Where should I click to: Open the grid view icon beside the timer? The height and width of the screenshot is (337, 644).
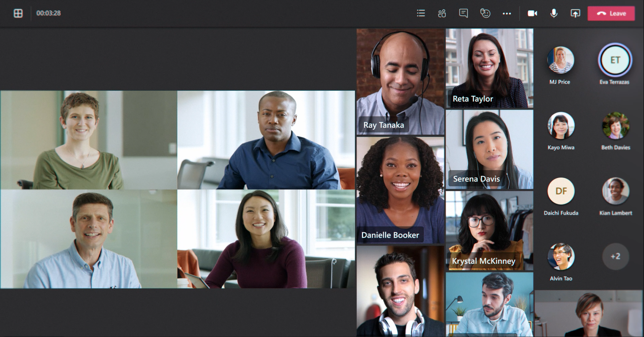click(18, 13)
